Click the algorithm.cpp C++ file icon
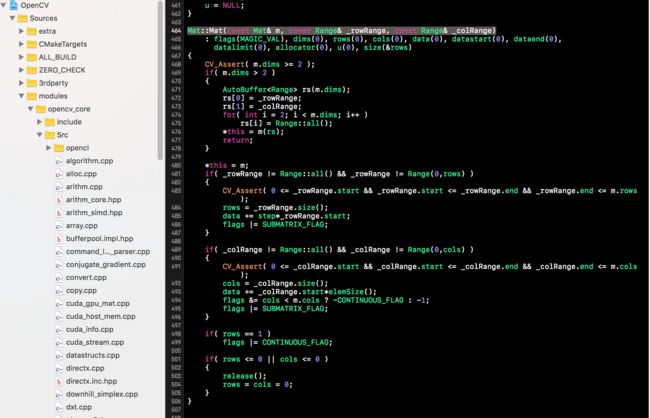Image resolution: width=650 pixels, height=418 pixels. (x=59, y=161)
